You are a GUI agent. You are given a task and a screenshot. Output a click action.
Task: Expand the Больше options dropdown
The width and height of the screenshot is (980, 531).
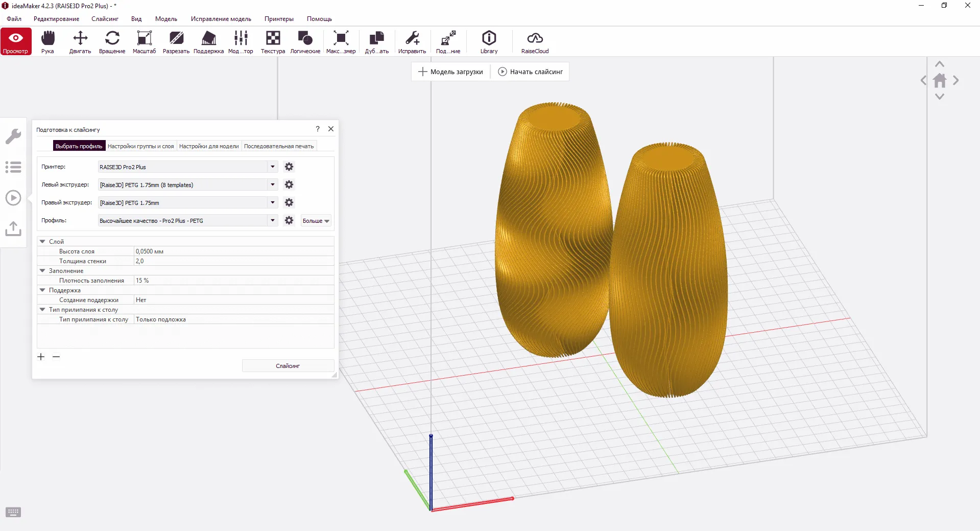pos(316,221)
